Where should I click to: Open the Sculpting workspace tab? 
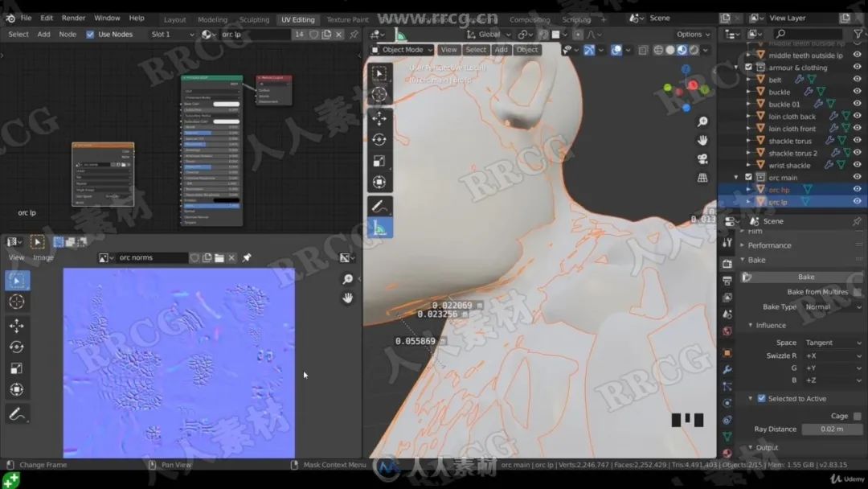click(x=254, y=19)
